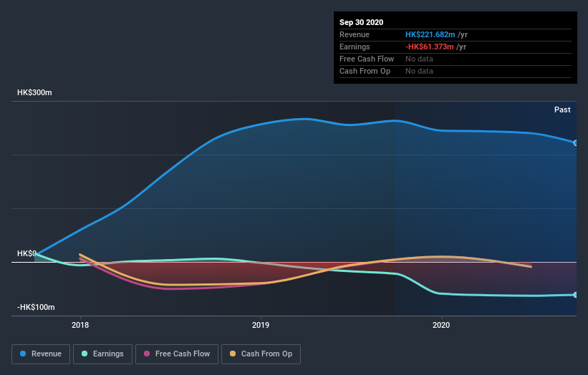The image size is (588, 375).
Task: Click the HK$300m y-axis label
Action: 34,92
